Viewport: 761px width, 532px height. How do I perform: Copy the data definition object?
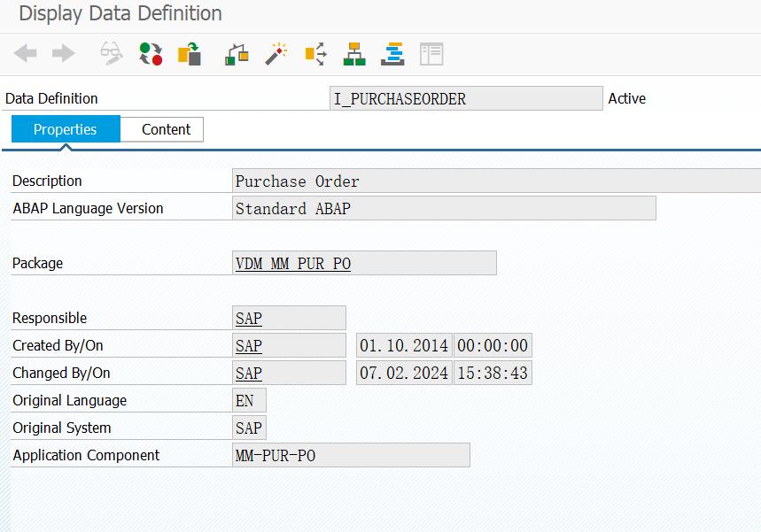coord(189,53)
